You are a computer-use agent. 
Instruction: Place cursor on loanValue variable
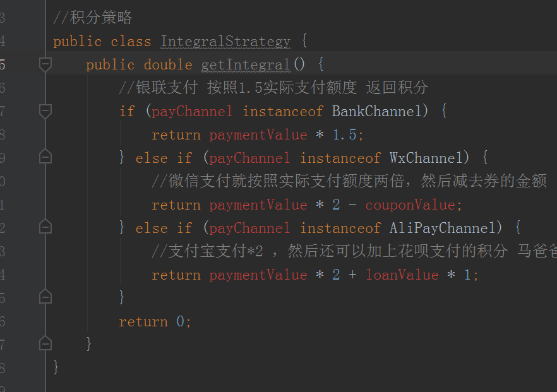[402, 275]
